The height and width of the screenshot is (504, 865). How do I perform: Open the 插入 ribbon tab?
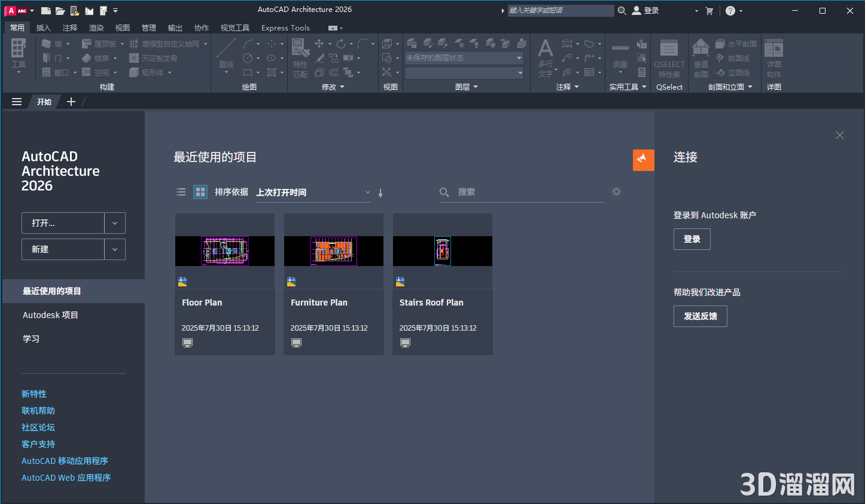pos(44,28)
